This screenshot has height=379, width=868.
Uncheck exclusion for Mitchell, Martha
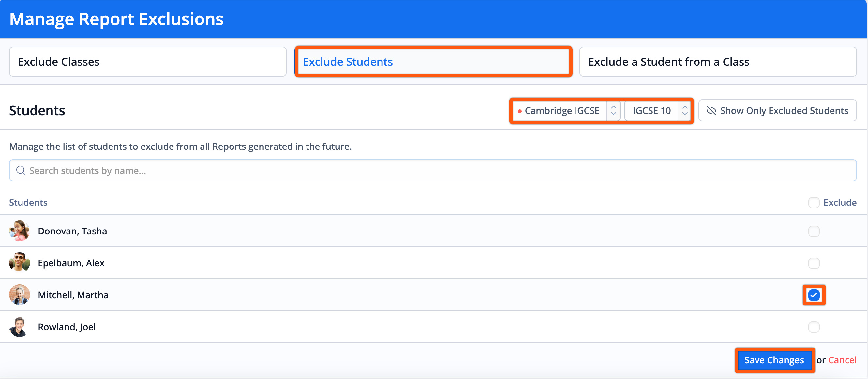coord(814,295)
